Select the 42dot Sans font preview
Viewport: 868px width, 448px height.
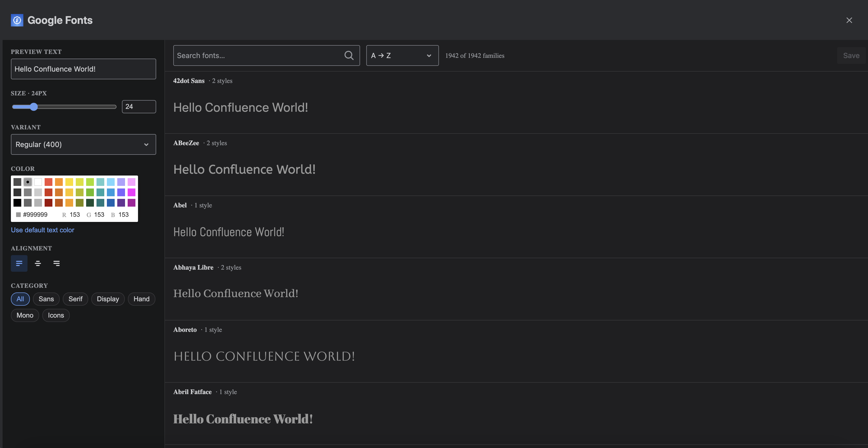tap(240, 107)
